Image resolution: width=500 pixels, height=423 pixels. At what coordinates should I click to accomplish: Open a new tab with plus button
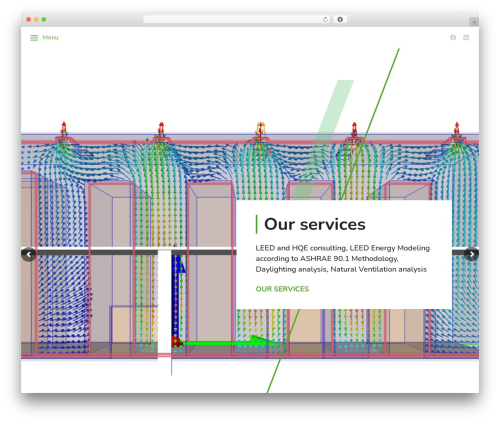(474, 22)
